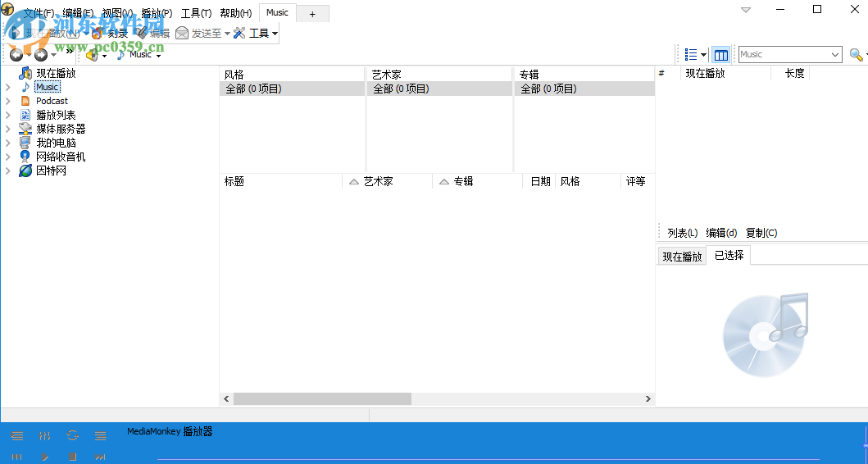The image size is (868, 464).
Task: Open the 工具 toolbar dropdown arrow
Action: [x=275, y=34]
